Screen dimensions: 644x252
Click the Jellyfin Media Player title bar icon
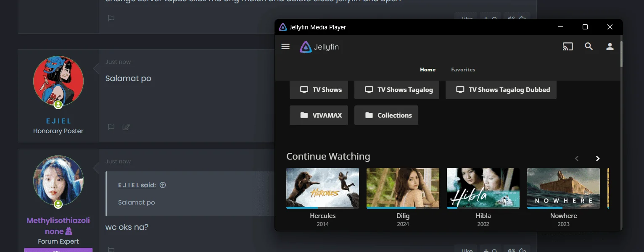(x=282, y=27)
